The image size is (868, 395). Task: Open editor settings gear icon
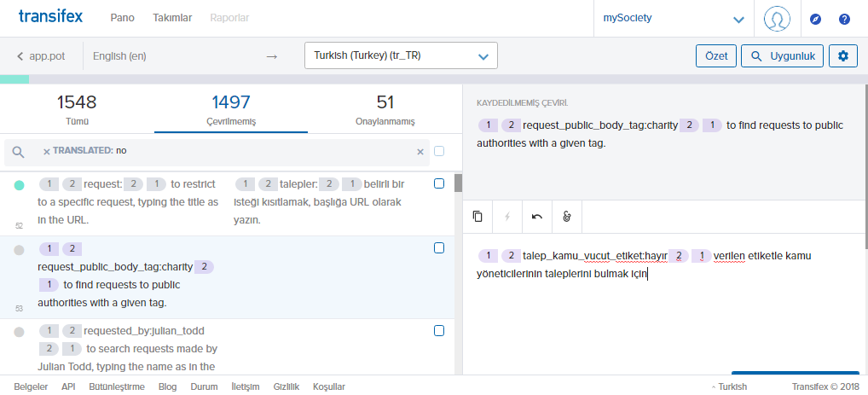coord(842,56)
